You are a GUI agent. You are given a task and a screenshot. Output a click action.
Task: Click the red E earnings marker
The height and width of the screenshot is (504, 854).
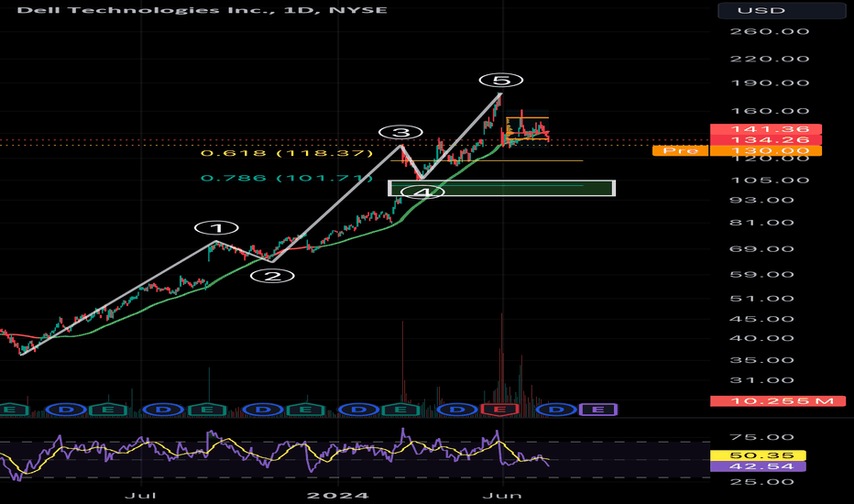(499, 410)
